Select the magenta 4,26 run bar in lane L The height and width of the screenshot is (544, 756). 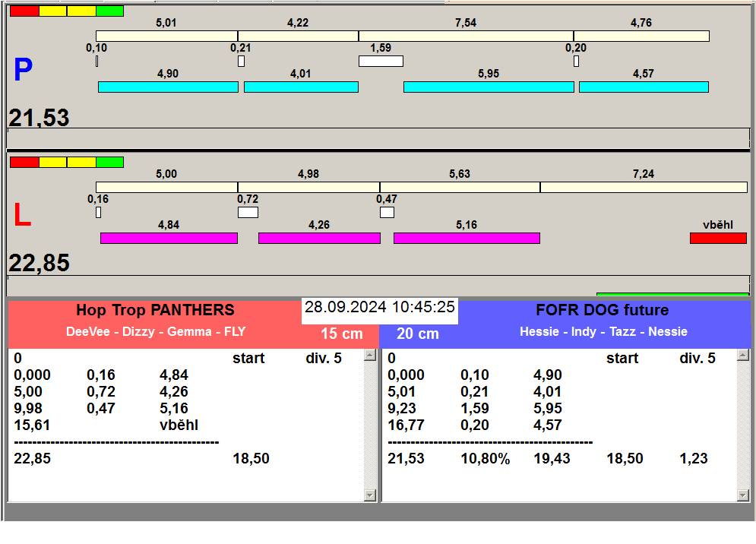coord(319,238)
